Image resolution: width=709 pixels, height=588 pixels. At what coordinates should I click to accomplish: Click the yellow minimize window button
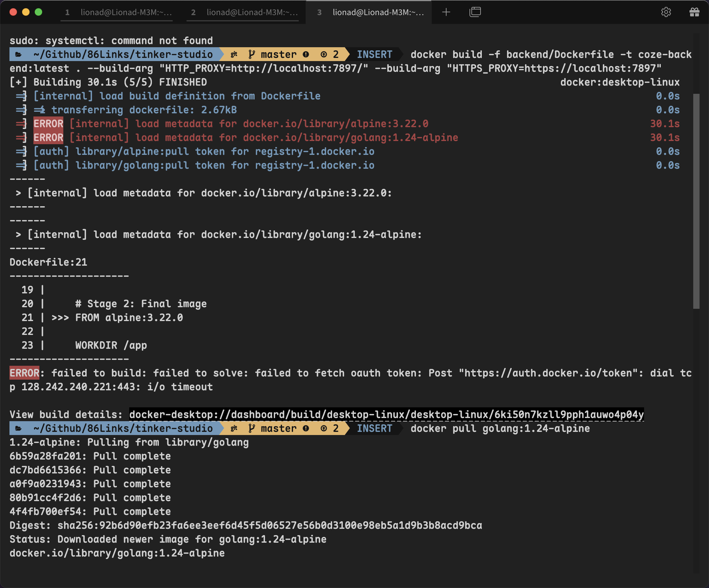(x=26, y=12)
